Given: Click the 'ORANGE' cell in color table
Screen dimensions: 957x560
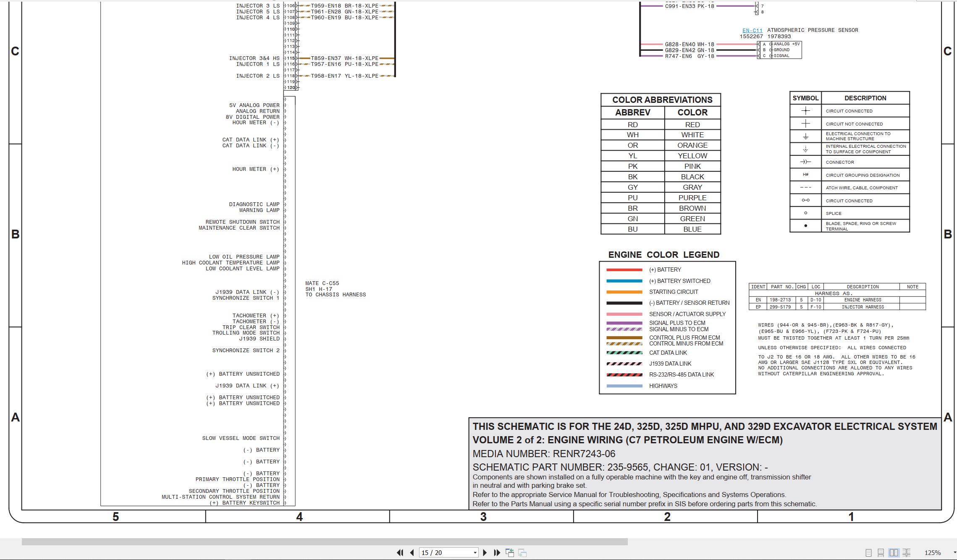Looking at the screenshot, I should [692, 145].
